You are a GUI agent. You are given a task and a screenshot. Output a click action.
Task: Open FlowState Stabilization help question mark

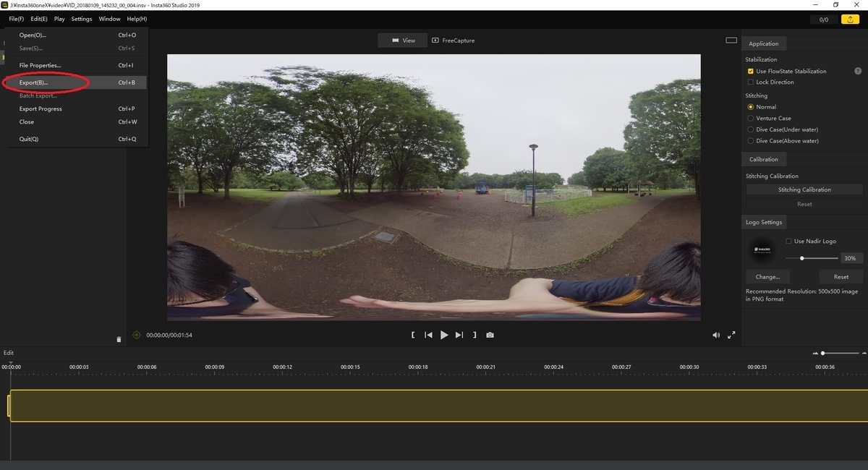[x=858, y=71]
